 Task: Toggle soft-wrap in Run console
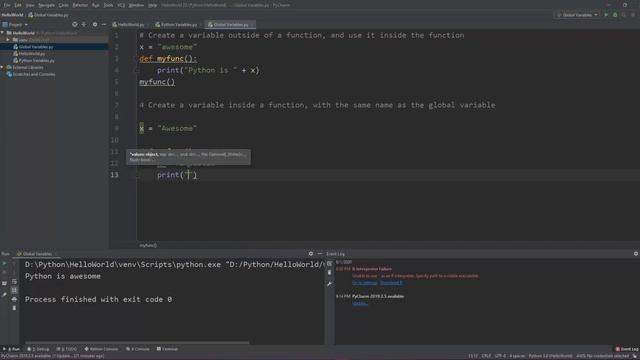pyautogui.click(x=14, y=282)
